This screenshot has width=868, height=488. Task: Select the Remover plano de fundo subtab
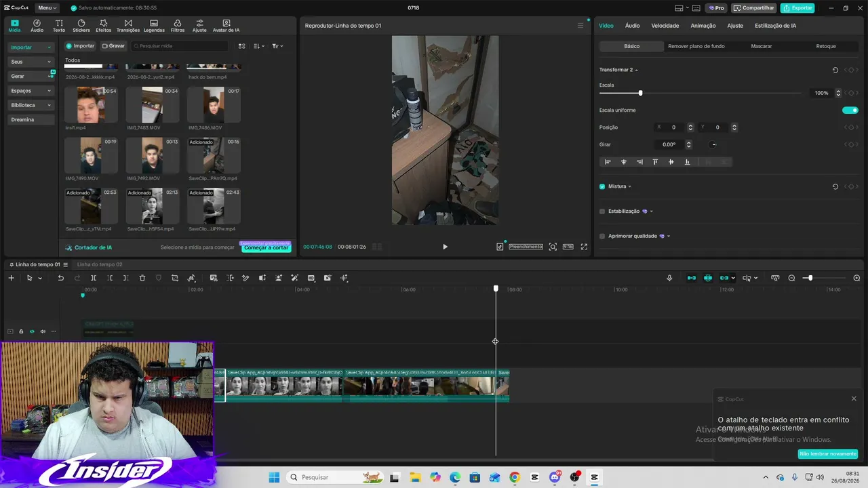pos(696,46)
